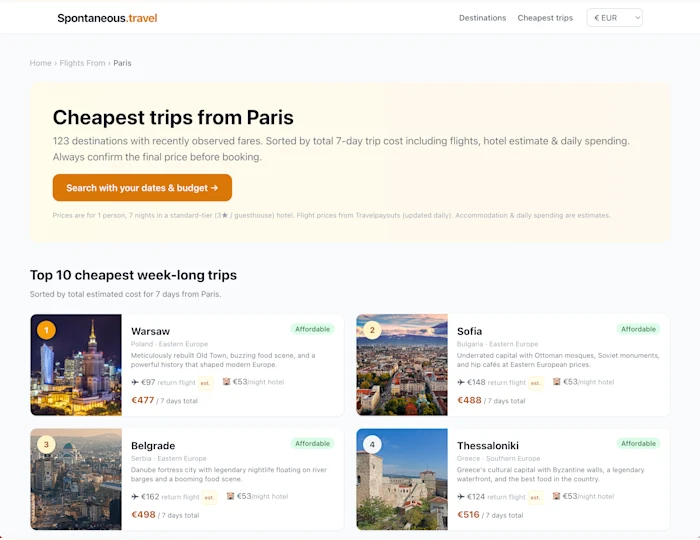Viewport: 700px width, 540px height.
Task: Click the €97 return flight text
Action: point(168,382)
